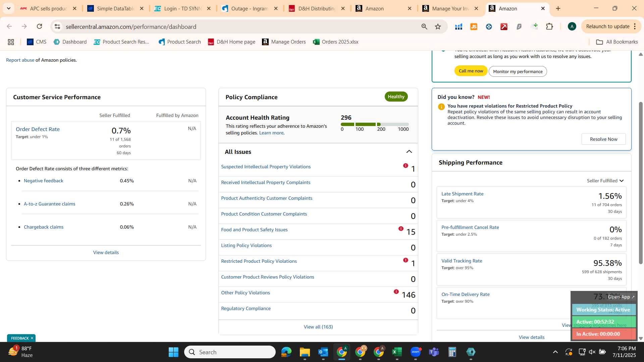Viewport: 644px width, 362px height.
Task: Open the CMS bookmark
Action: pyautogui.click(x=37, y=42)
